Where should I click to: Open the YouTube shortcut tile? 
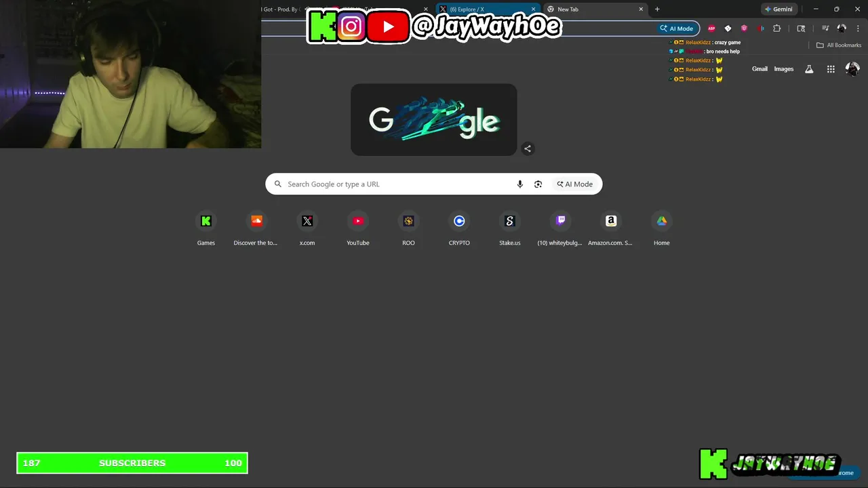click(358, 228)
